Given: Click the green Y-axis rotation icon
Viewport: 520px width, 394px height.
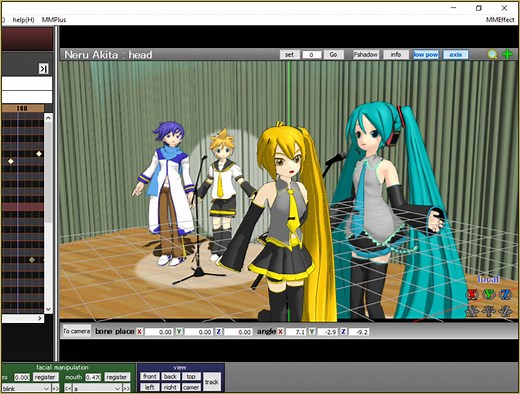Looking at the screenshot, I should pos(489,294).
